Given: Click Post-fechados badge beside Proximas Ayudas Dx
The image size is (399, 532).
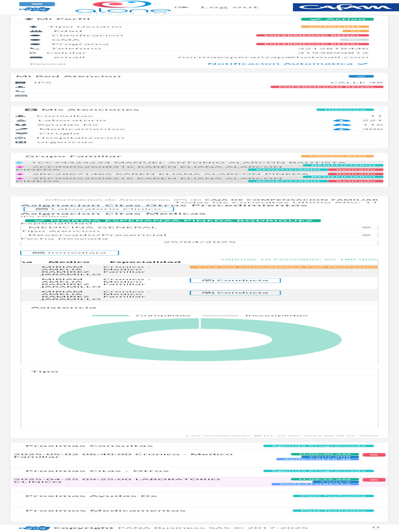Looking at the screenshot, I should (333, 496).
